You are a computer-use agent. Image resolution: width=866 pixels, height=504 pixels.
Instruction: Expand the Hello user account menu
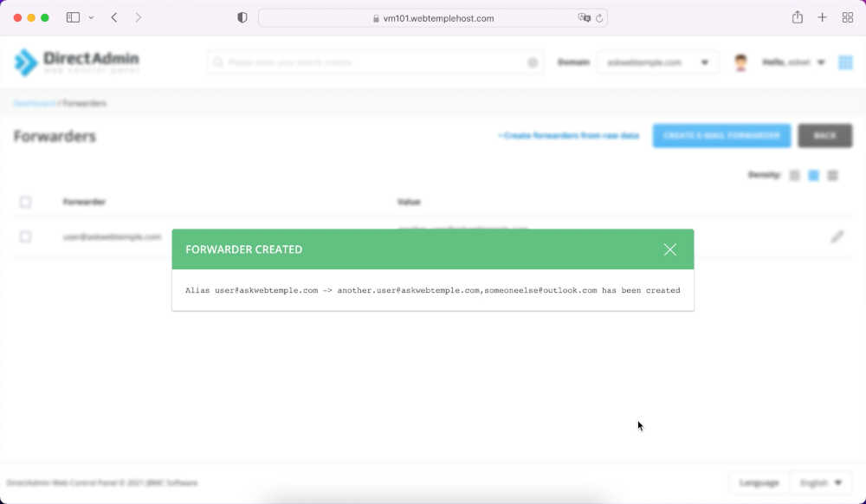793,62
